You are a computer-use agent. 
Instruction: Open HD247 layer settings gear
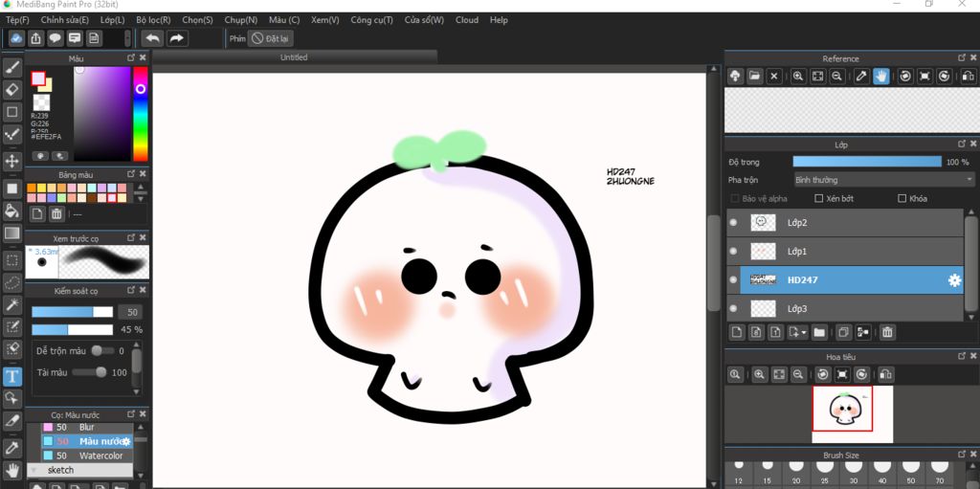pos(954,280)
